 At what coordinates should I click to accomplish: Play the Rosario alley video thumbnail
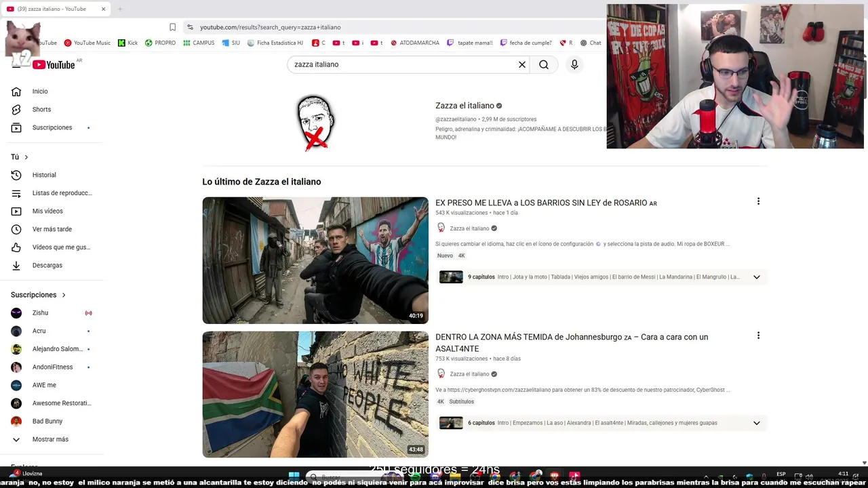[x=315, y=260]
